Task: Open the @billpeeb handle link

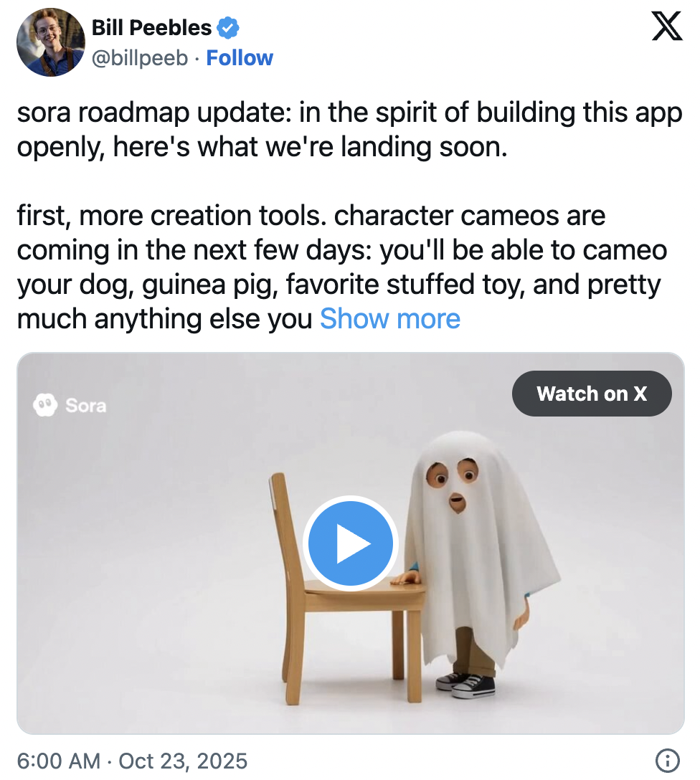Action: click(x=140, y=58)
